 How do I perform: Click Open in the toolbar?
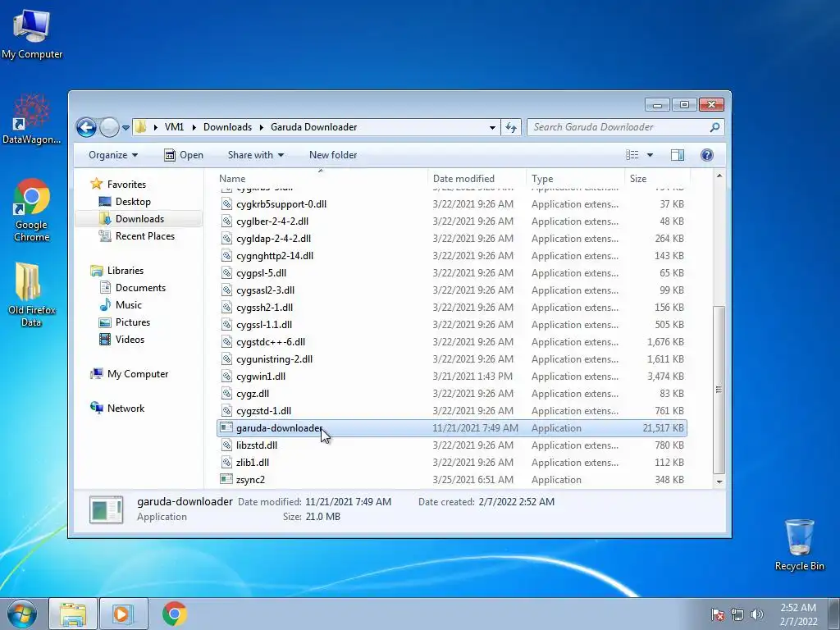click(184, 155)
